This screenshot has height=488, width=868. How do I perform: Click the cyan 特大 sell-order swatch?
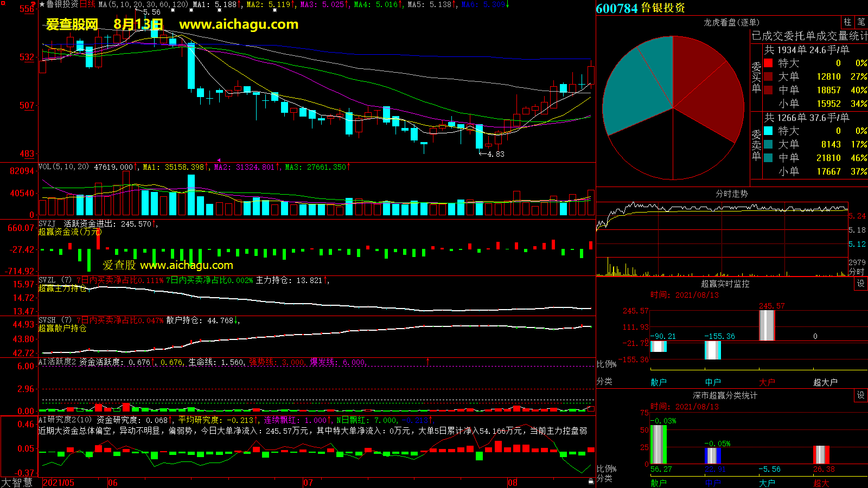tap(768, 131)
